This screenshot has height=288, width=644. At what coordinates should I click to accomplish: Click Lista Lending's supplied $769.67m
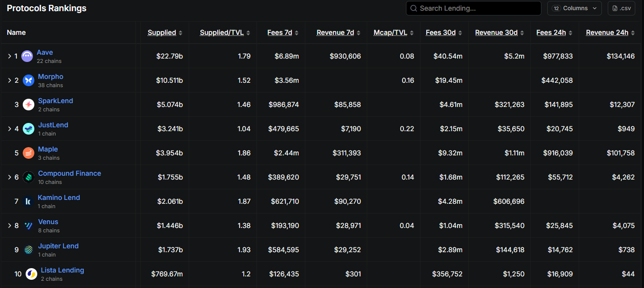pyautogui.click(x=167, y=274)
